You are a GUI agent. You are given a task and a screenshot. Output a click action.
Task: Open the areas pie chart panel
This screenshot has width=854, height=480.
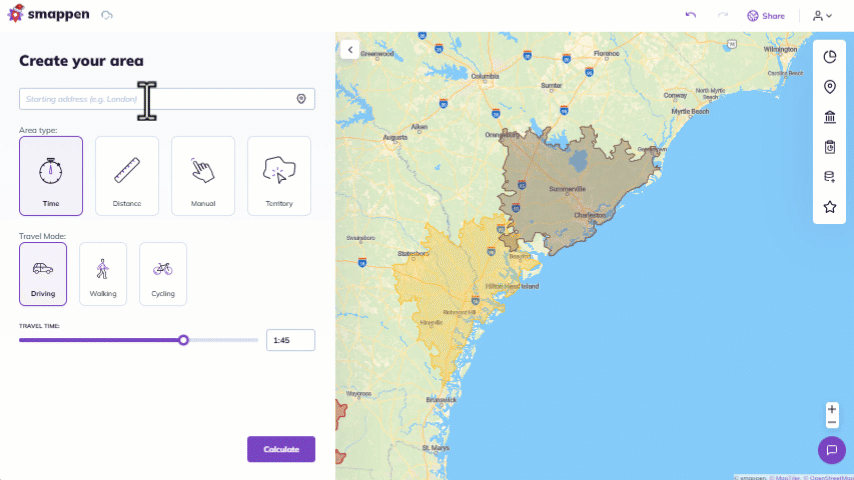[x=829, y=57]
